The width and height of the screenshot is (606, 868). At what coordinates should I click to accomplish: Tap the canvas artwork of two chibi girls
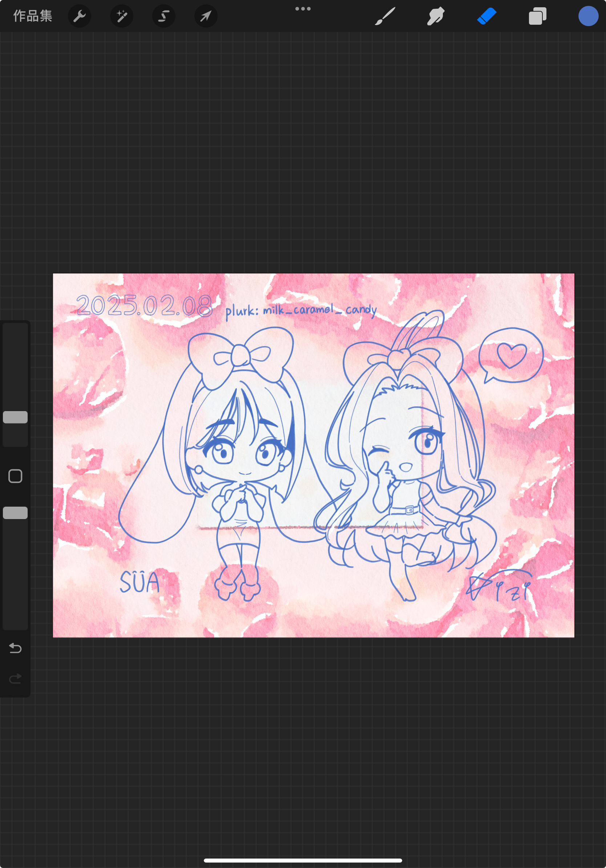click(314, 455)
